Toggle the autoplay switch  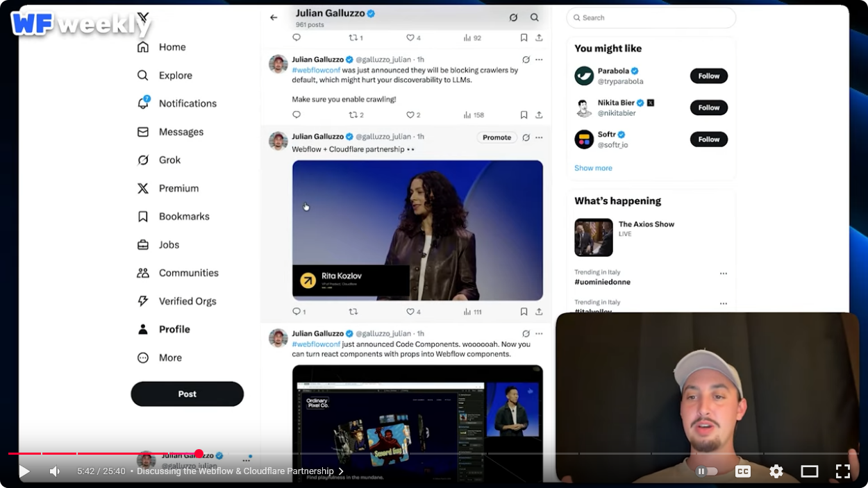point(707,471)
